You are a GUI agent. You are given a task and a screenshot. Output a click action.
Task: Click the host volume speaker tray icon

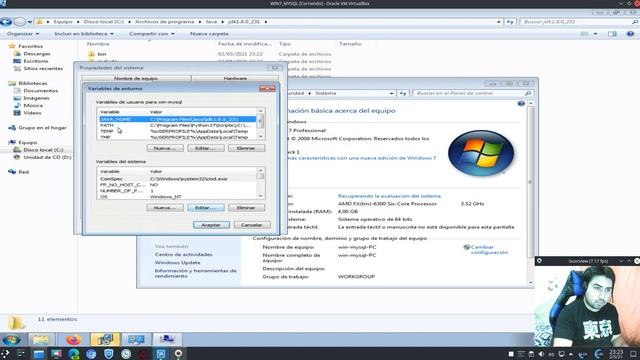[542, 354]
